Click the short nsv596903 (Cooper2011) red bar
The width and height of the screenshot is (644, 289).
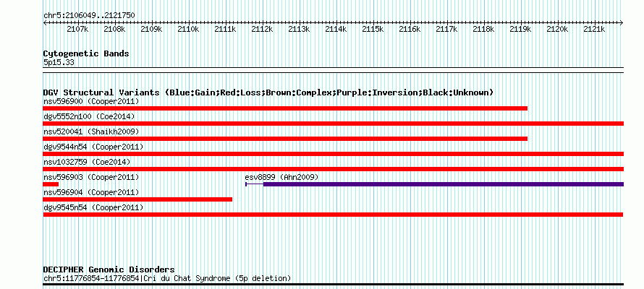pyautogui.click(x=51, y=184)
